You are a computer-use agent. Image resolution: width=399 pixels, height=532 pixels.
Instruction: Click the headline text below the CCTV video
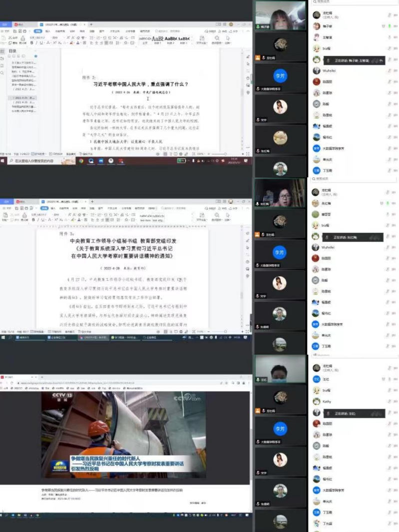112,490
